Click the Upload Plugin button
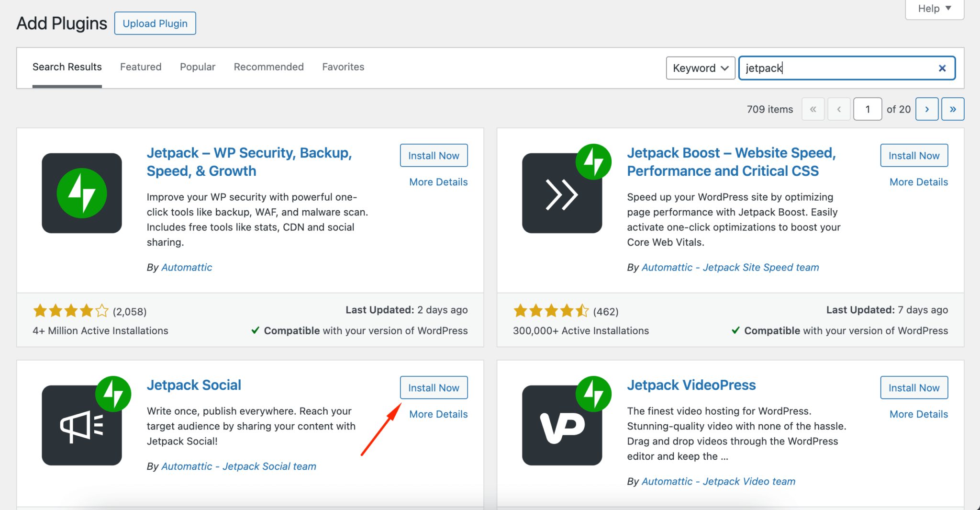This screenshot has width=980, height=510. 155,23
